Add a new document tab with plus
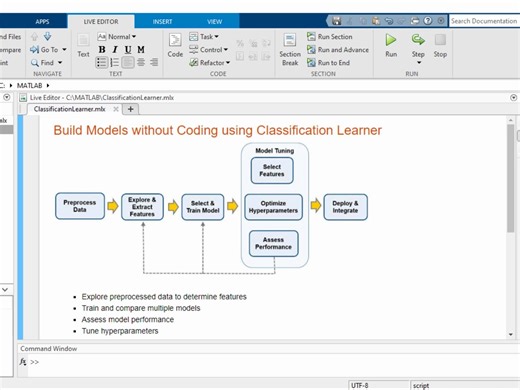This screenshot has width=520, height=390. [131, 109]
